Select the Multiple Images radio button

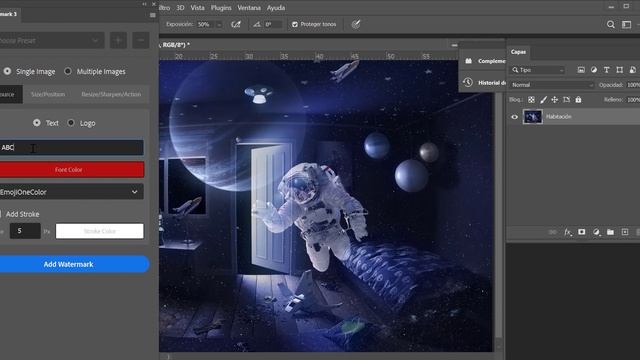pos(68,71)
